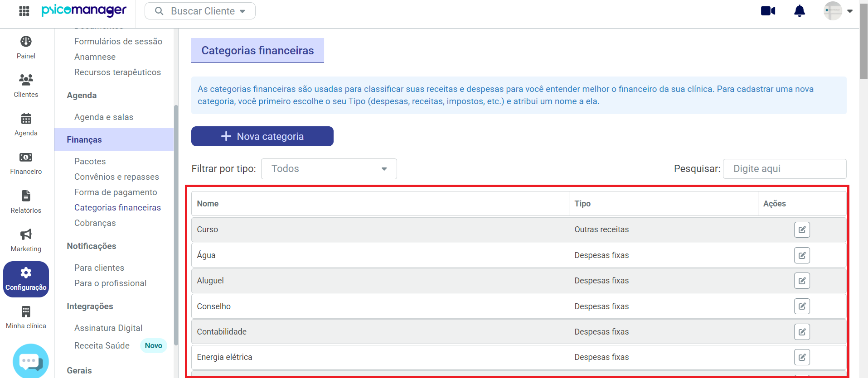The height and width of the screenshot is (378, 868).
Task: Focus the Pesquisar search field
Action: point(785,169)
